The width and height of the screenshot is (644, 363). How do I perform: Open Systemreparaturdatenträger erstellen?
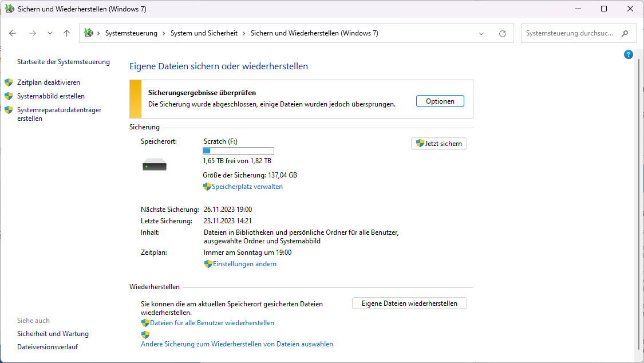click(59, 114)
